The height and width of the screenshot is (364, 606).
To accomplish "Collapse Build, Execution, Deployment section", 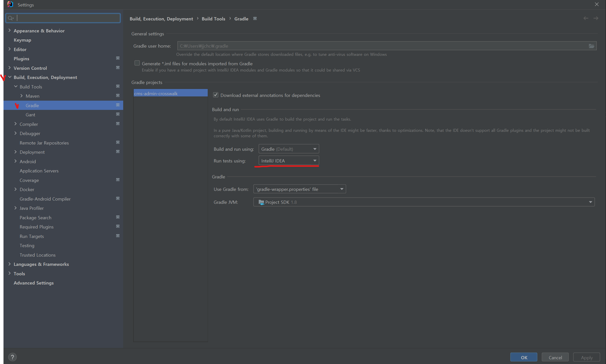I will click(10, 77).
